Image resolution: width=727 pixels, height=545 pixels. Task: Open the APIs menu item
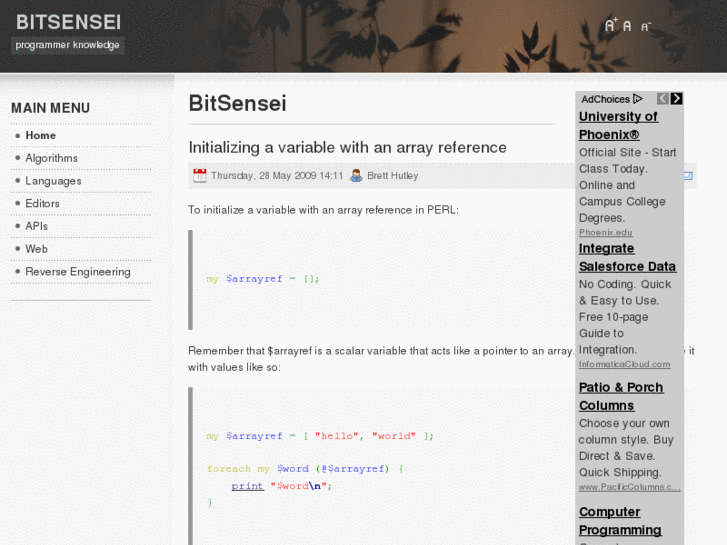click(37, 226)
